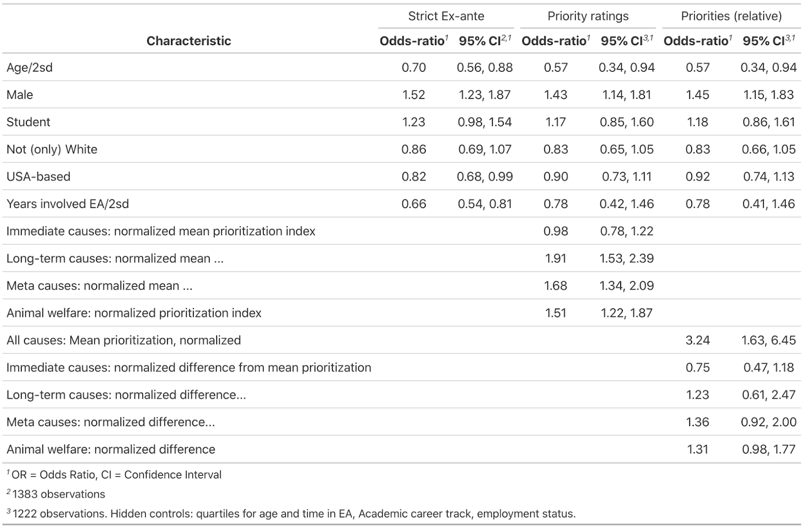This screenshot has height=530, width=812.
Task: Click the "Meta causes: normalized mean ..." label
Action: click(x=99, y=286)
